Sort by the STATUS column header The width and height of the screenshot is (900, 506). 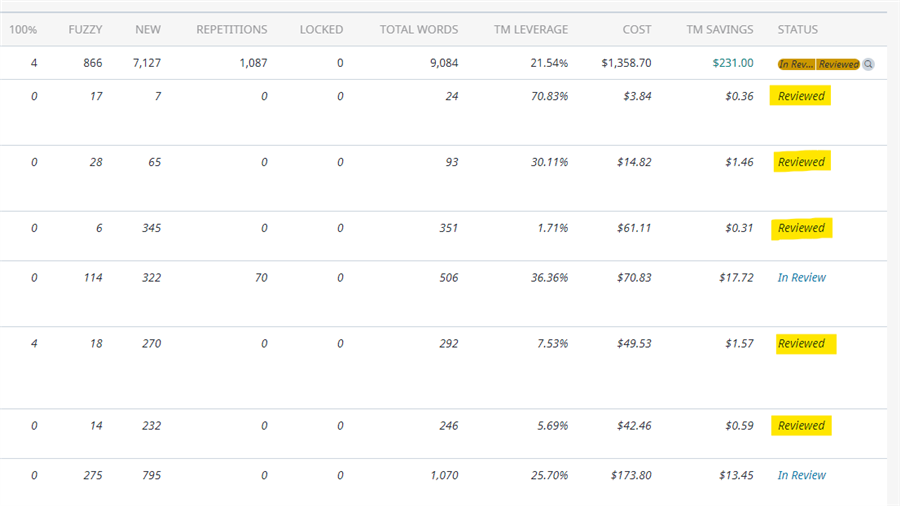[797, 30]
